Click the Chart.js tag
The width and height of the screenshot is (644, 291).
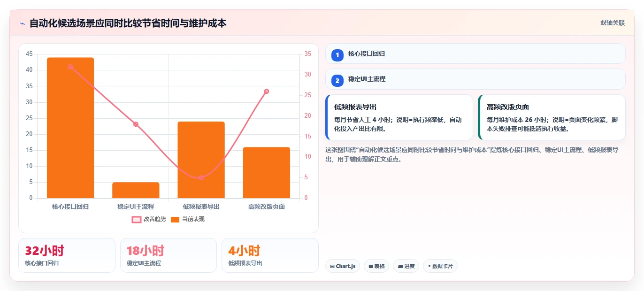click(x=343, y=266)
